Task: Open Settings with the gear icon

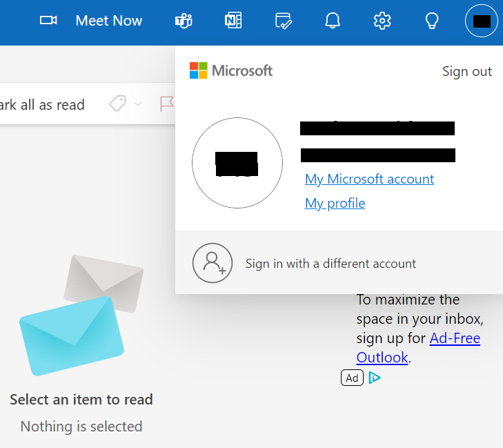Action: coord(382,21)
